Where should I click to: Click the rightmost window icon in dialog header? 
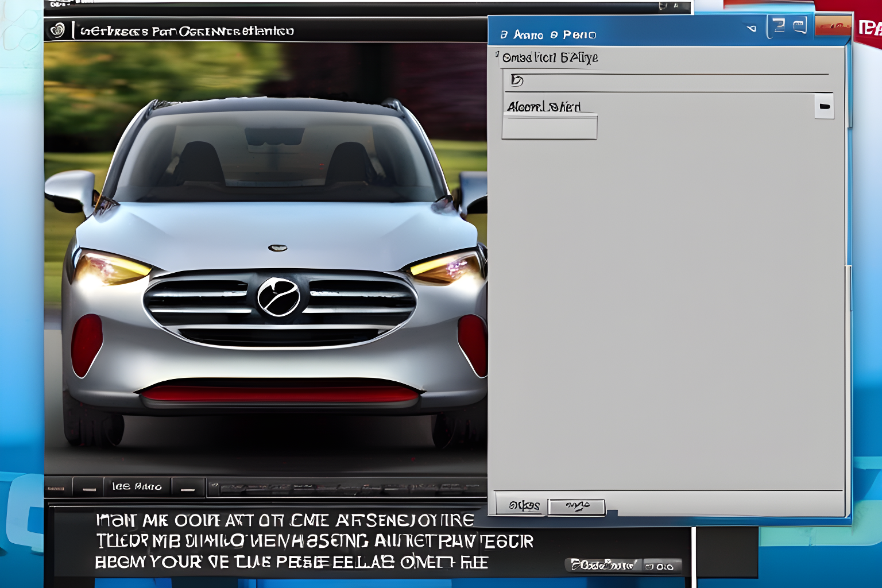799,26
